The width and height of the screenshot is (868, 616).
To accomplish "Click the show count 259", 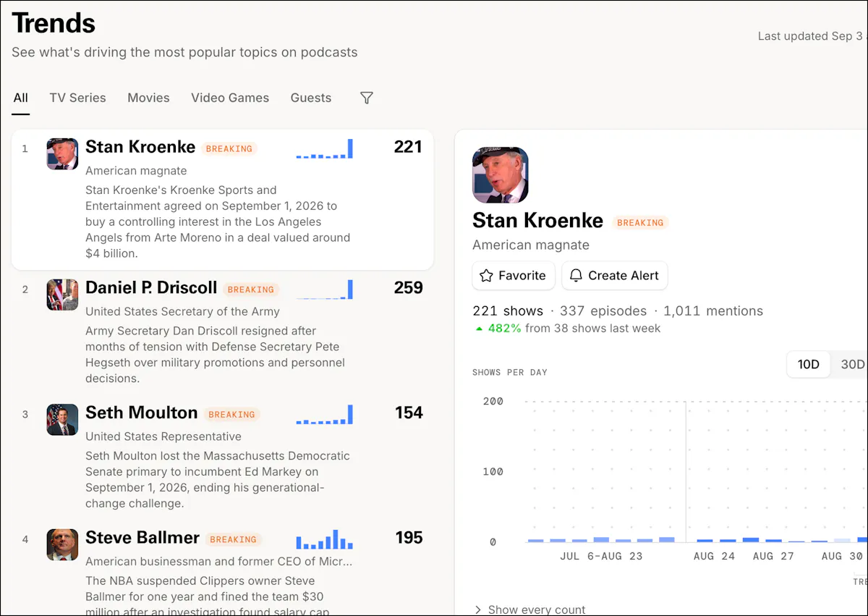I will coord(409,288).
